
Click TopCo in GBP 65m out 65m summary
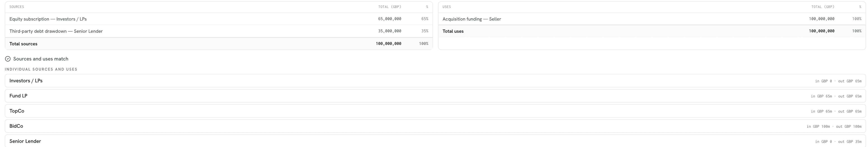click(836, 111)
